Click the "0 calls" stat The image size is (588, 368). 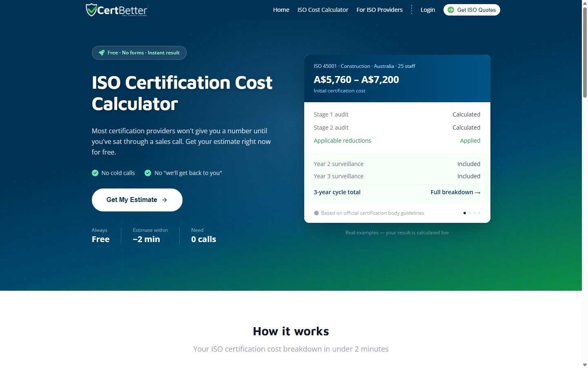click(204, 236)
